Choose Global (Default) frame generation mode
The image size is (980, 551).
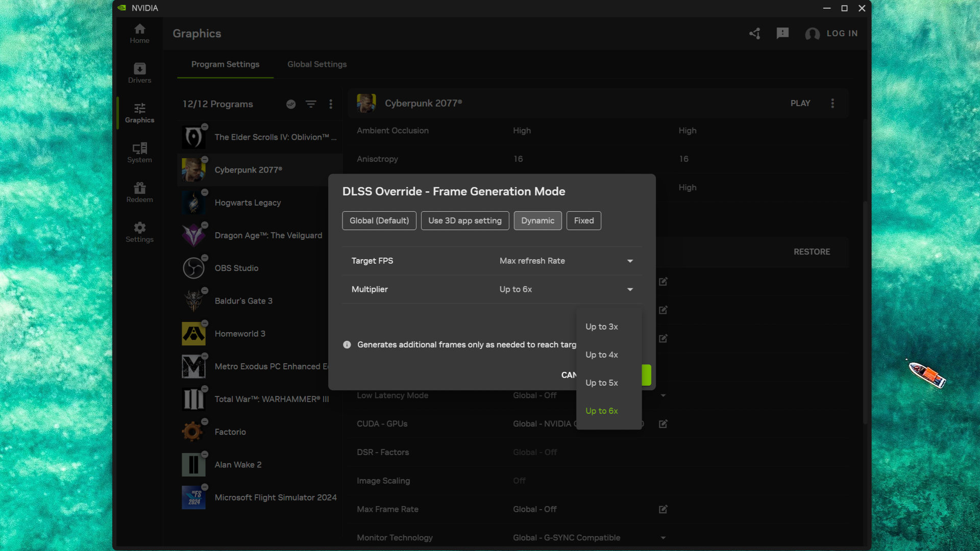point(379,220)
